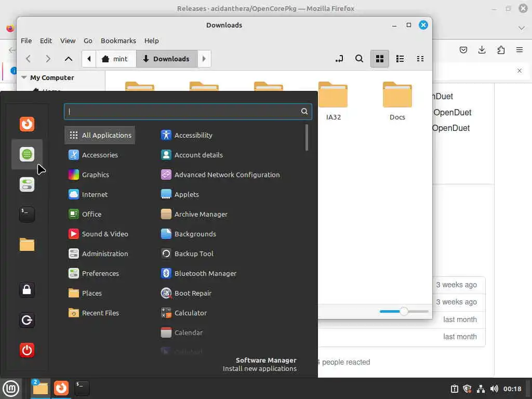
Task: Select the Accessories category
Action: [x=93, y=155]
